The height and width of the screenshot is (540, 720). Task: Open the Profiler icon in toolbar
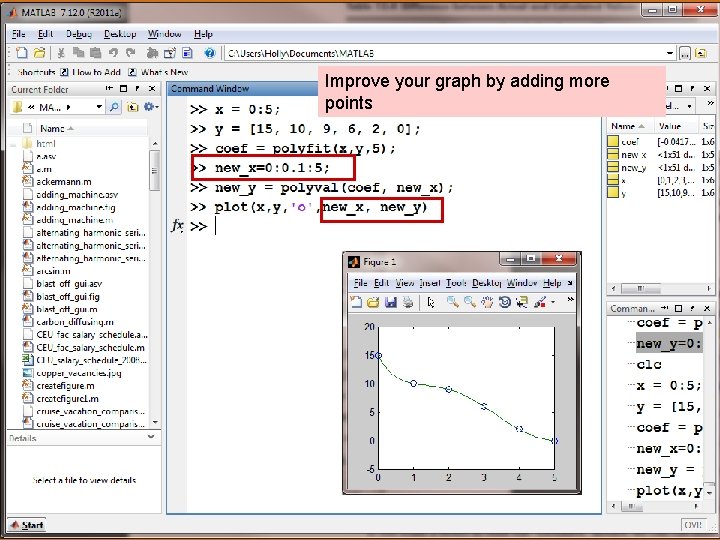click(x=187, y=53)
